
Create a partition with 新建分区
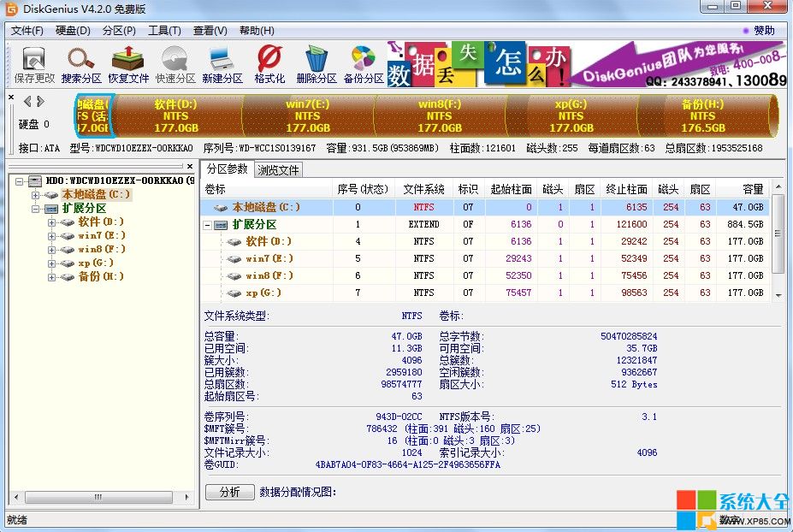222,65
